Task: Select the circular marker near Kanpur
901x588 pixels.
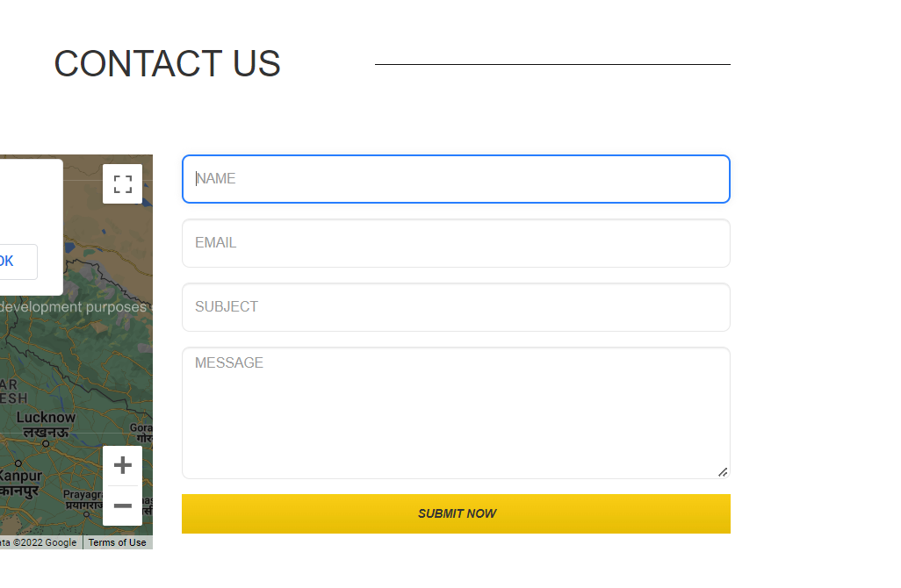Action: pos(18,463)
